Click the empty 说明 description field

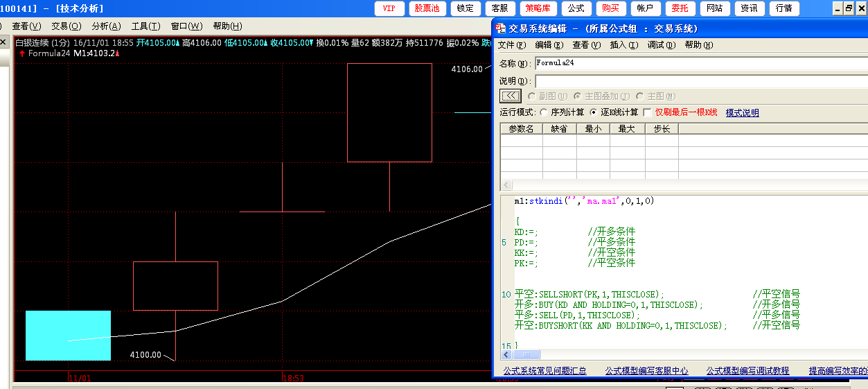tap(701, 81)
